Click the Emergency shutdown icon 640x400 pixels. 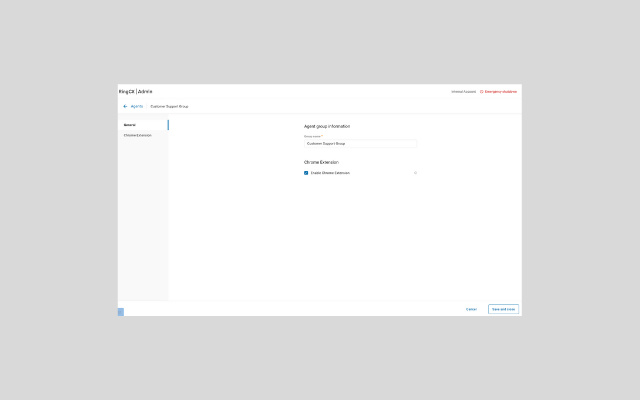[x=482, y=92]
